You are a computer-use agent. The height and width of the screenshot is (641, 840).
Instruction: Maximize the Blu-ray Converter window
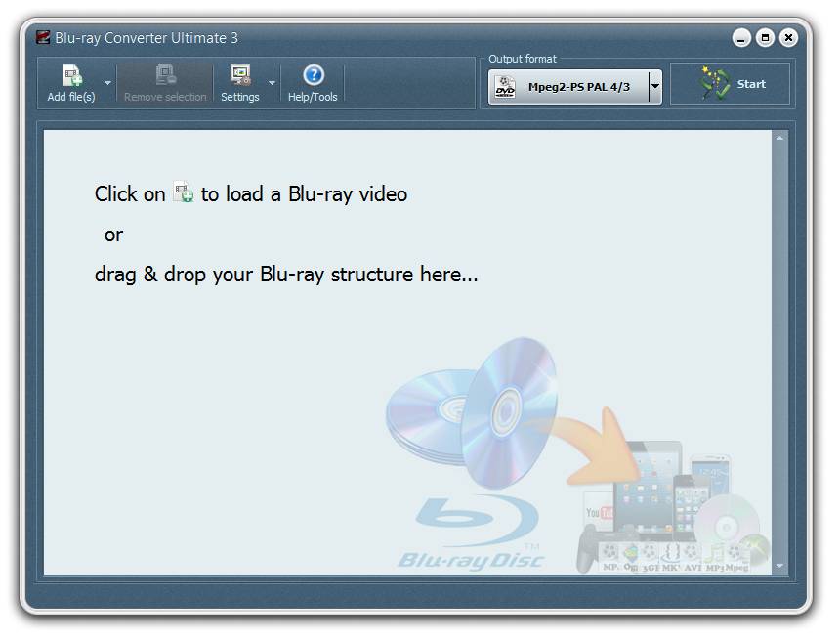765,38
